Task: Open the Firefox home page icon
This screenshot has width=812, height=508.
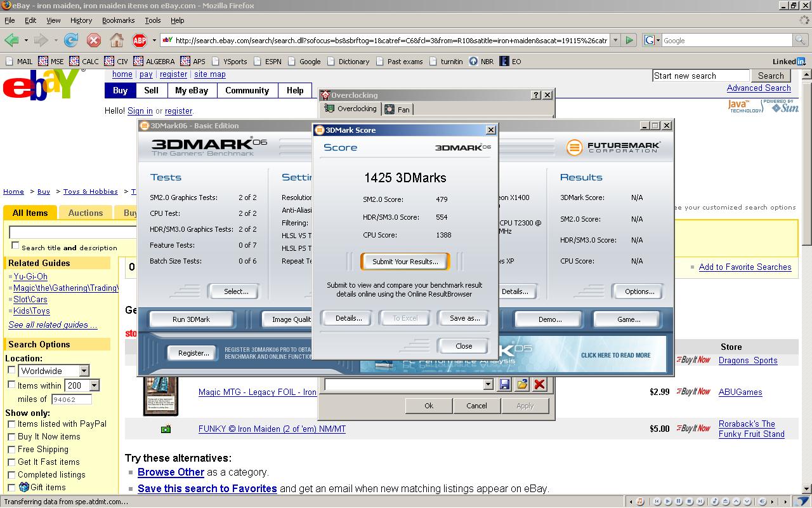Action: click(x=117, y=40)
